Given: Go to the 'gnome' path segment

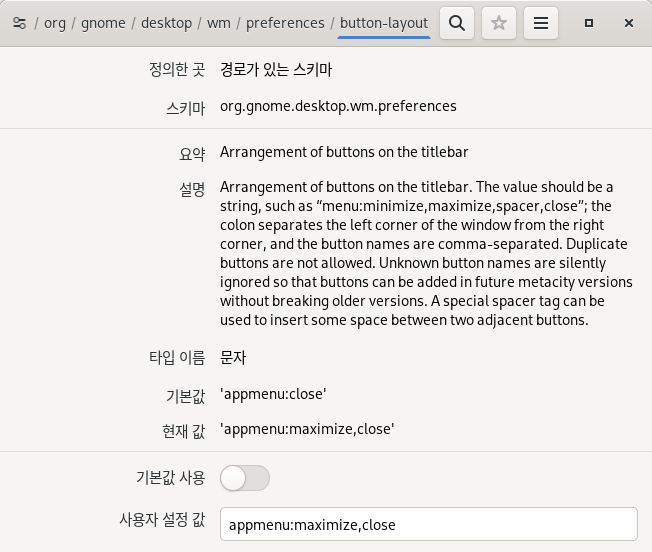Looking at the screenshot, I should [103, 23].
